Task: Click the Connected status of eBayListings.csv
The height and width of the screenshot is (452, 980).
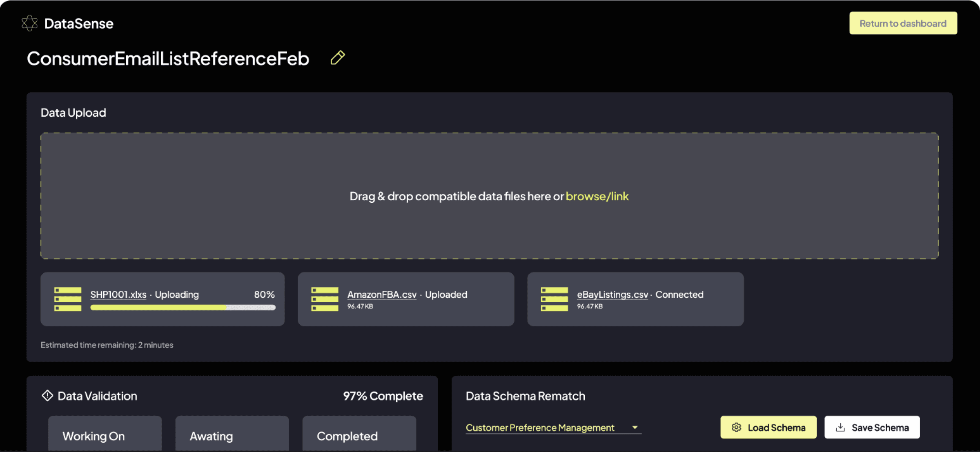Action: [679, 295]
